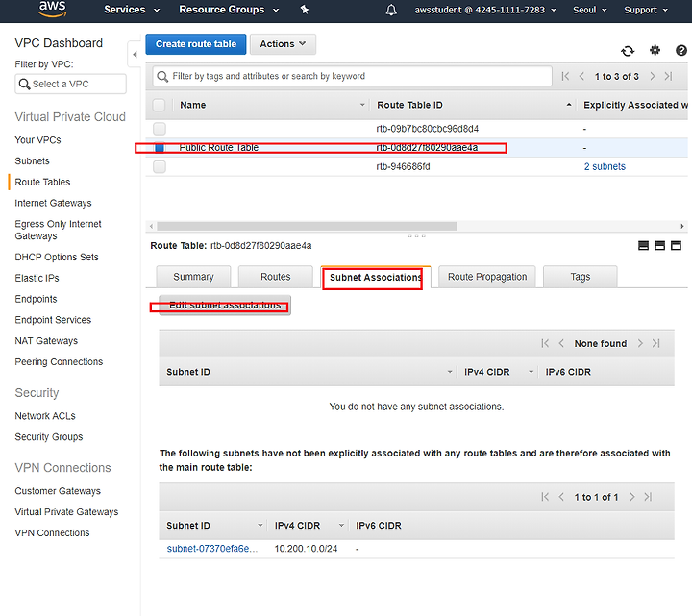Screen dimensions: 692x616
Task: Sort by Route Table ID arrow
Action: click(x=569, y=105)
